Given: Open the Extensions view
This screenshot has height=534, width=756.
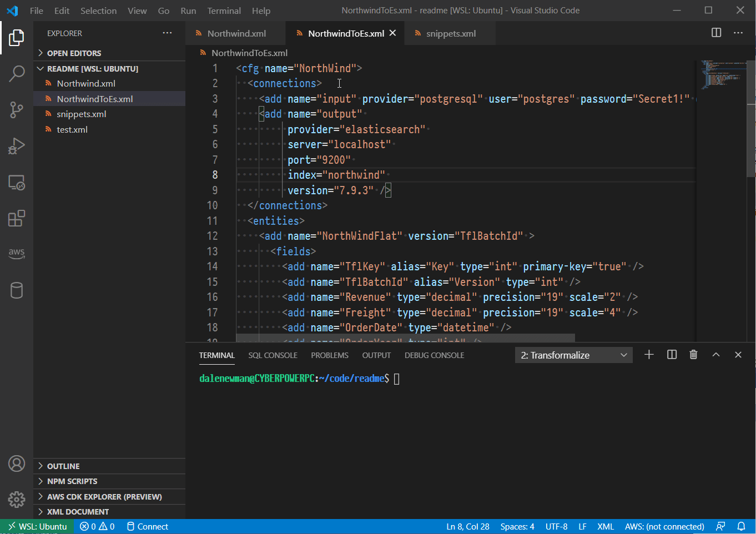Looking at the screenshot, I should (17, 218).
